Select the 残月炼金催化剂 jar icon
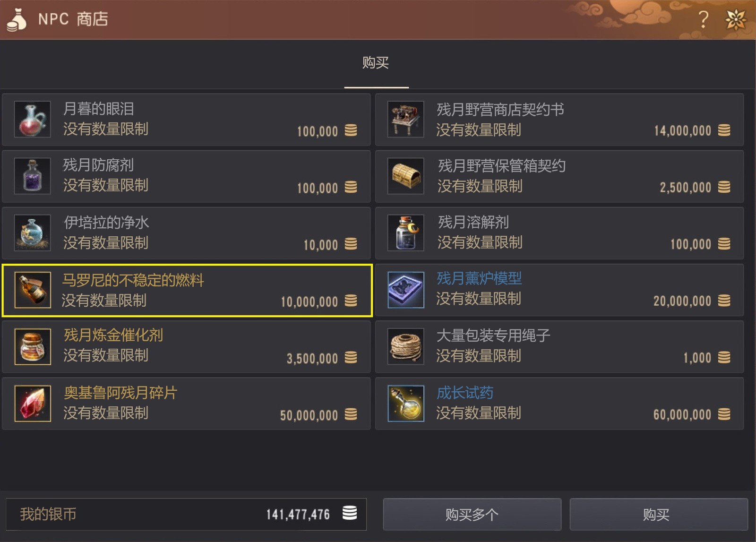756x542 pixels. tap(33, 347)
